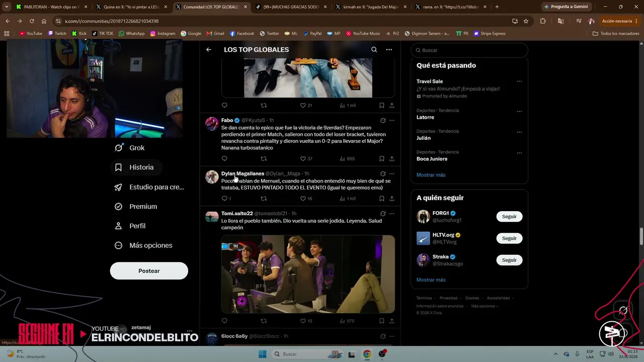Switch to the PABLITORAN Watch clips tab
The height and width of the screenshot is (362, 644).
[x=51, y=7]
